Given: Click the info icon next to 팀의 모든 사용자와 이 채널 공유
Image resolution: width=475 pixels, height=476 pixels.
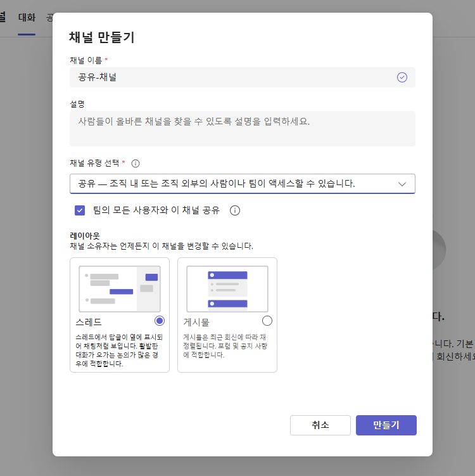Looking at the screenshot, I should [235, 210].
